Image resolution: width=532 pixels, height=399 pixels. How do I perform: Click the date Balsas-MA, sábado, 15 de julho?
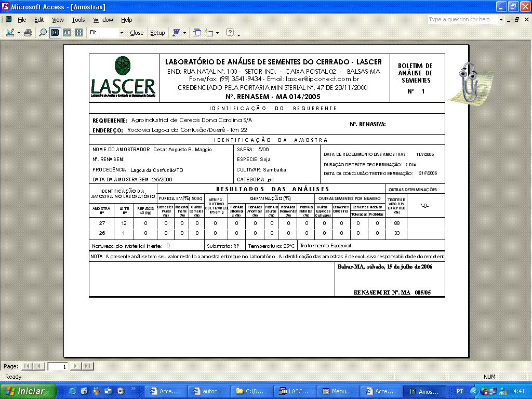coord(385,267)
